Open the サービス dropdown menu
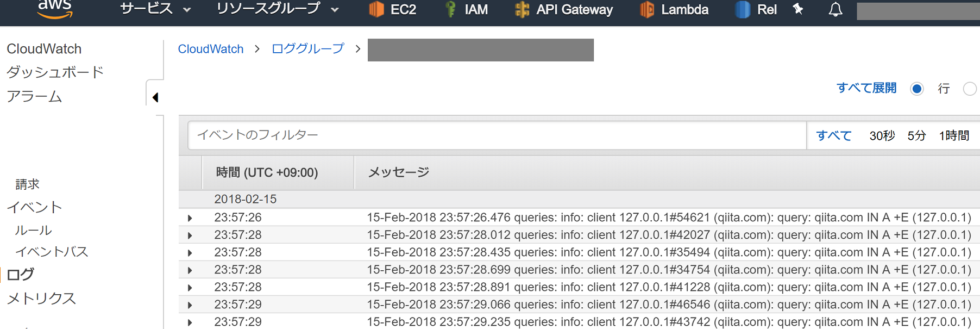Image resolution: width=980 pixels, height=329 pixels. 155,9
